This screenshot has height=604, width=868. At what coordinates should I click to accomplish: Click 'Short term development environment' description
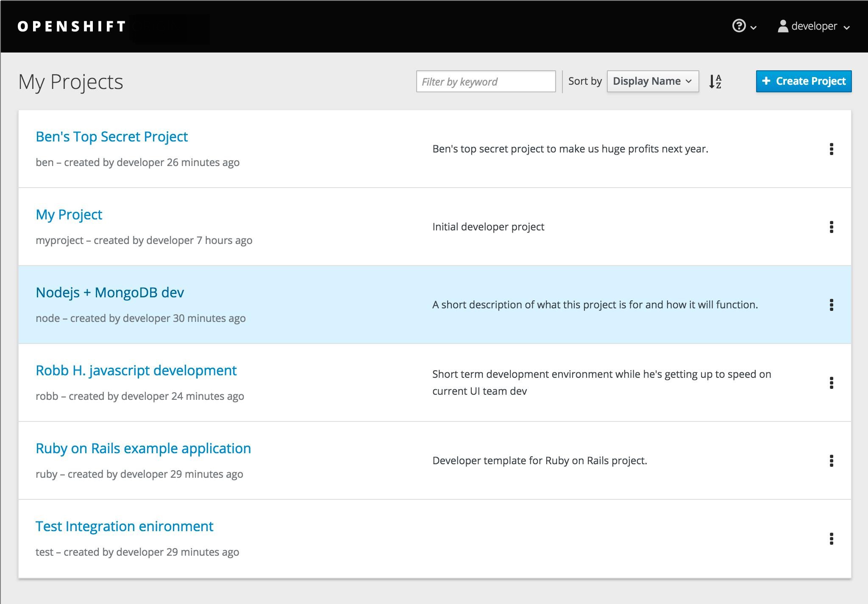pyautogui.click(x=602, y=383)
